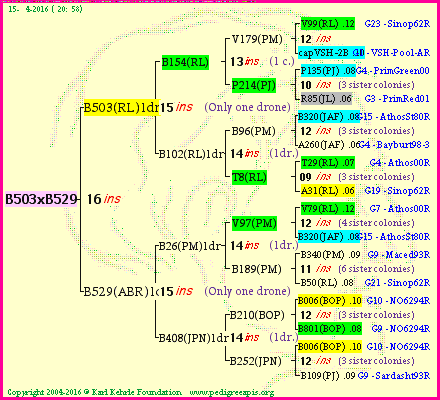
Task: Select B210(BOP) ancestor
Action: click(257, 315)
